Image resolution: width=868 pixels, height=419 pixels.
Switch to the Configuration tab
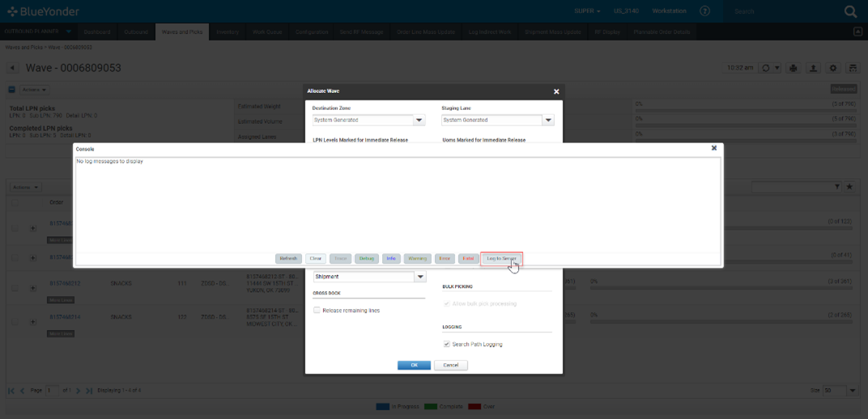312,32
